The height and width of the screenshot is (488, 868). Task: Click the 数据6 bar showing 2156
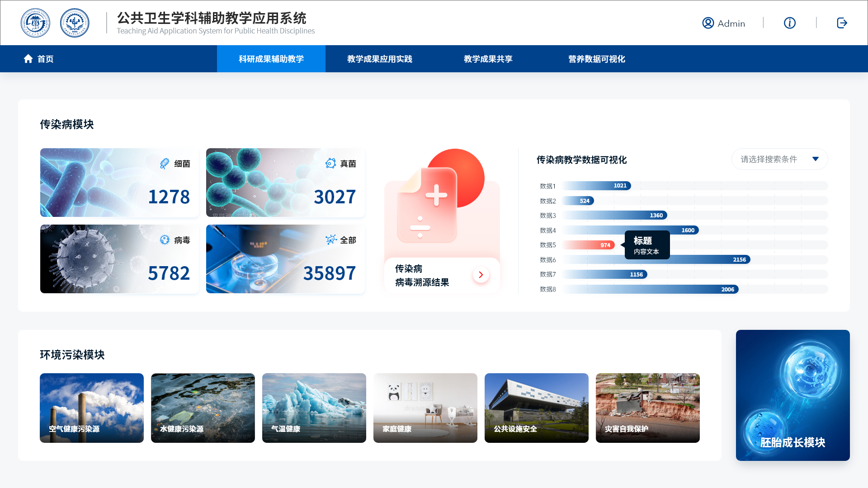tap(656, 260)
